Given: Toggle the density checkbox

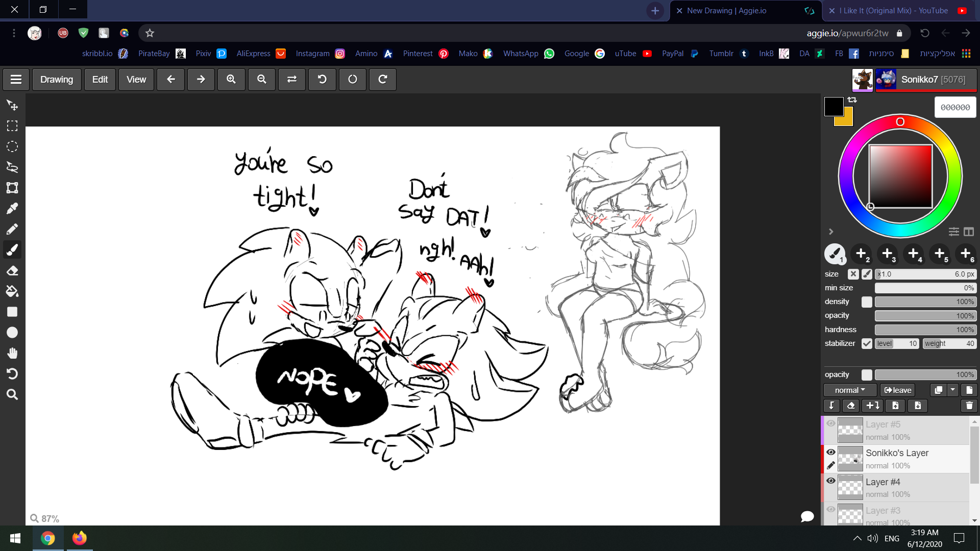Looking at the screenshot, I should (x=867, y=302).
